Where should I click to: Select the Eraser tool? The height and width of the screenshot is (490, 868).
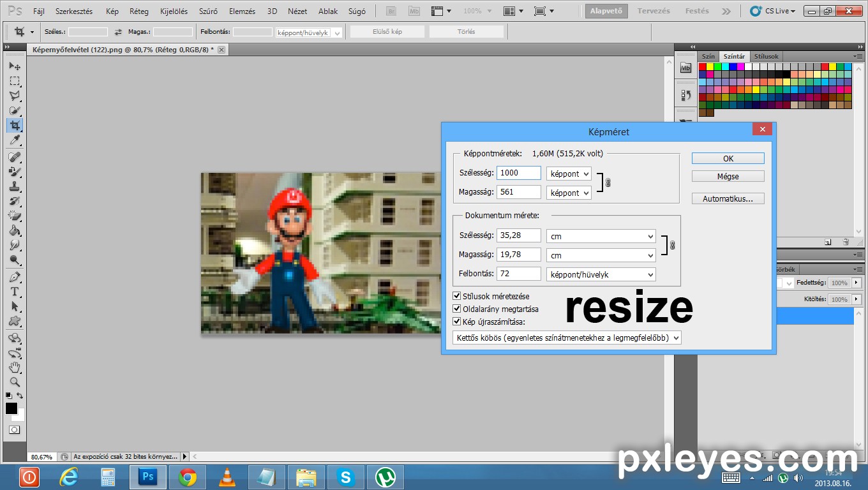tap(15, 216)
